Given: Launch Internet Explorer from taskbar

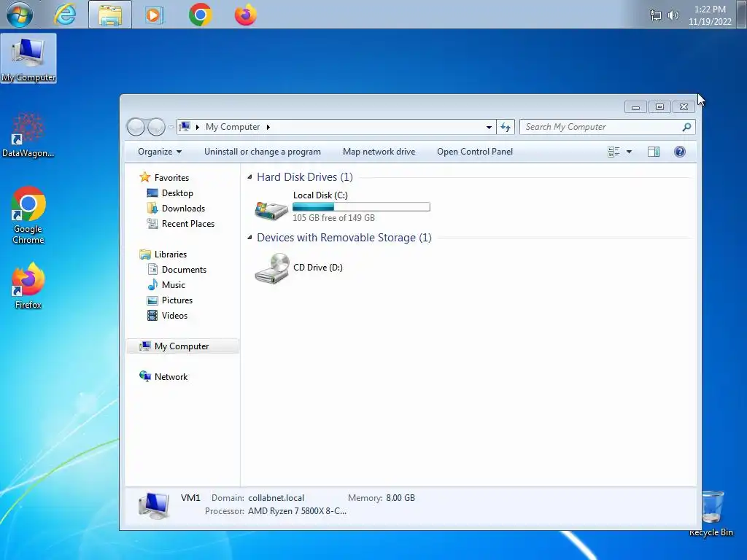Looking at the screenshot, I should 65,15.
